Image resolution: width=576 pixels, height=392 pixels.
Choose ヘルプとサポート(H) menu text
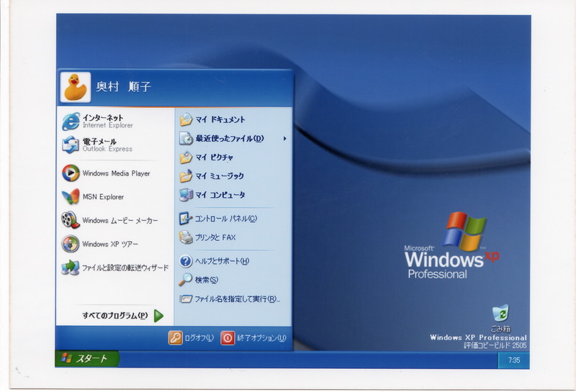(222, 261)
